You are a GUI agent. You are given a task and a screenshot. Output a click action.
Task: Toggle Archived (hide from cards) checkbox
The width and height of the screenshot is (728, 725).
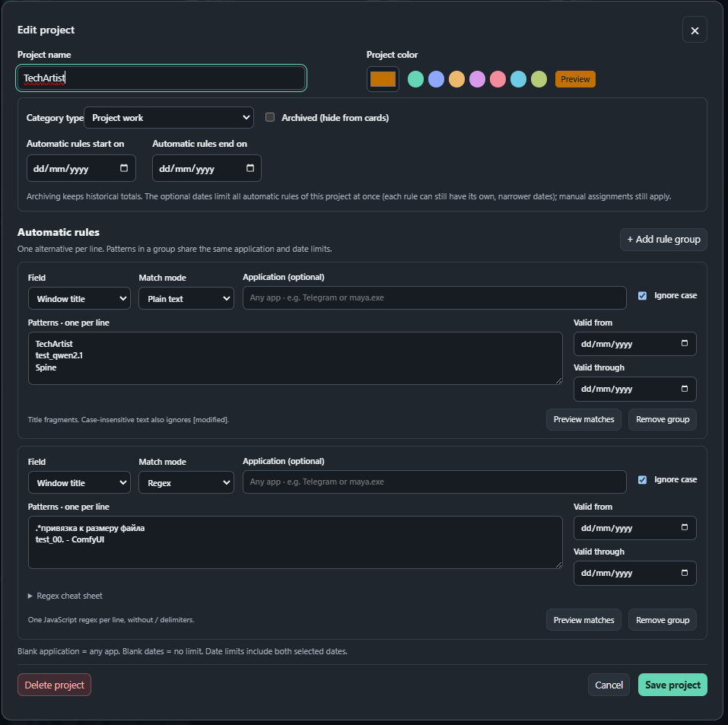point(270,117)
